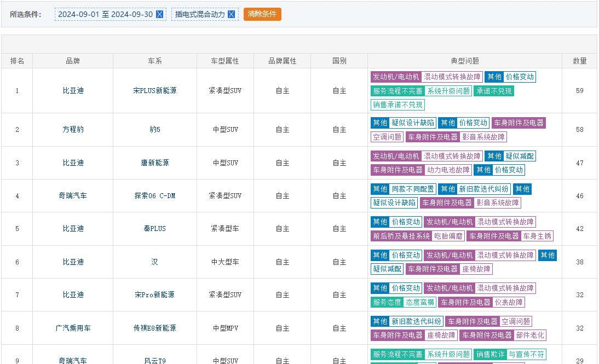599x364 pixels.
Task: Select brand 奇瑞汽车 in row 4
Action: tap(73, 195)
